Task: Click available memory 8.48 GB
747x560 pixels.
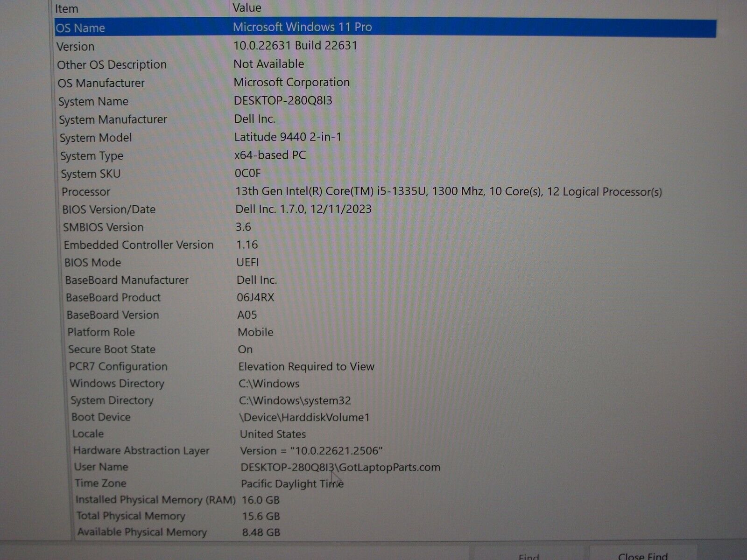Action: [261, 532]
